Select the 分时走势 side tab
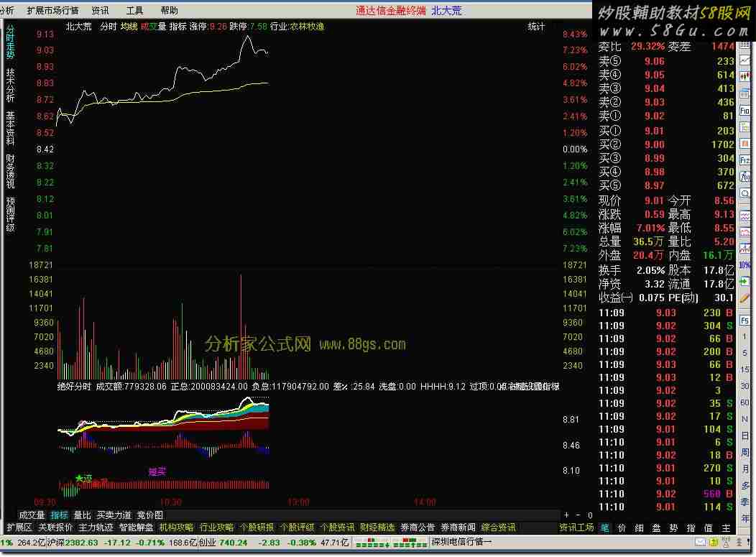This screenshot has height=557, width=756. 10,42
